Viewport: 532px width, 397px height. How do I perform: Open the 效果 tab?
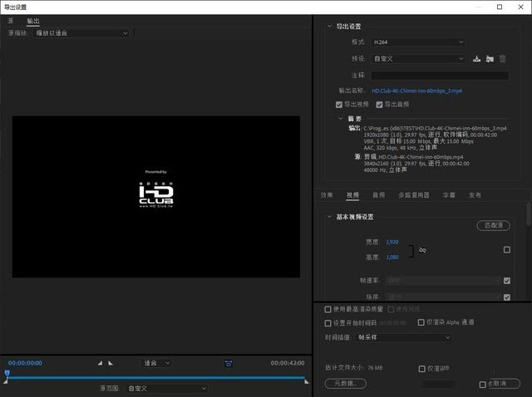[x=327, y=195]
